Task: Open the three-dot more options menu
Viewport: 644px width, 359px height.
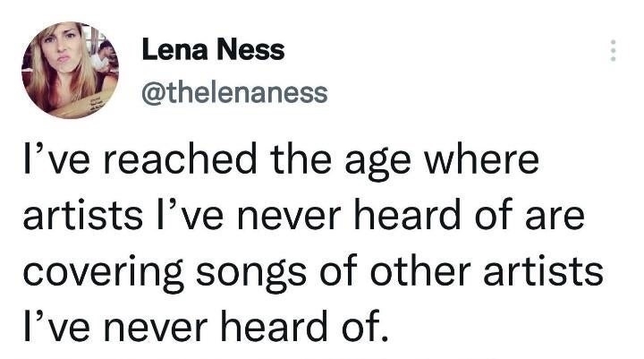Action: (613, 50)
